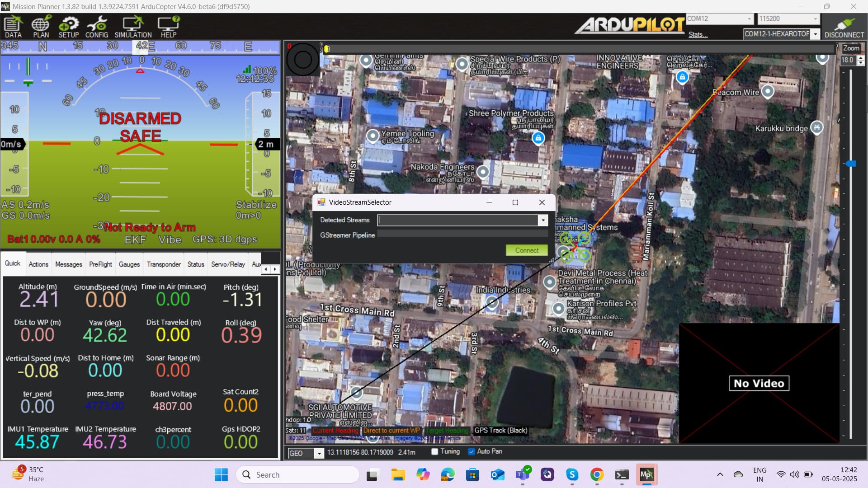Click Connect in VideoStreamSelector
Viewport: 868px width, 488px height.
[527, 250]
